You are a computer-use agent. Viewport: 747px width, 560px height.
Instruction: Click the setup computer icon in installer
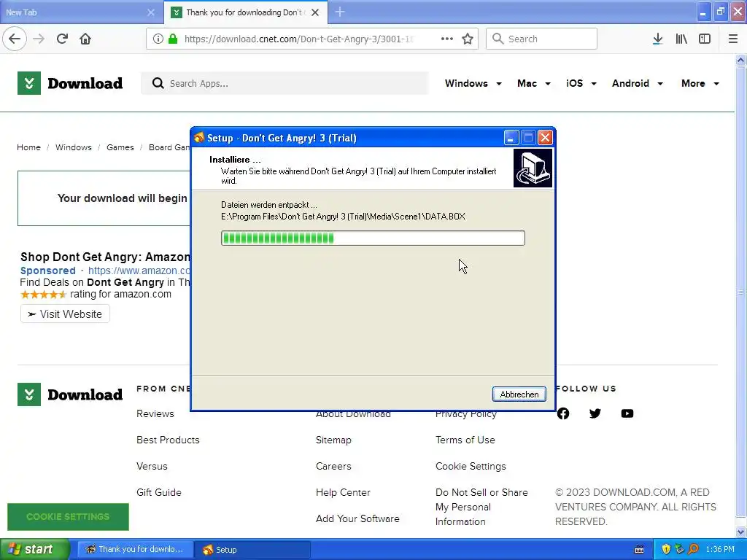point(533,168)
